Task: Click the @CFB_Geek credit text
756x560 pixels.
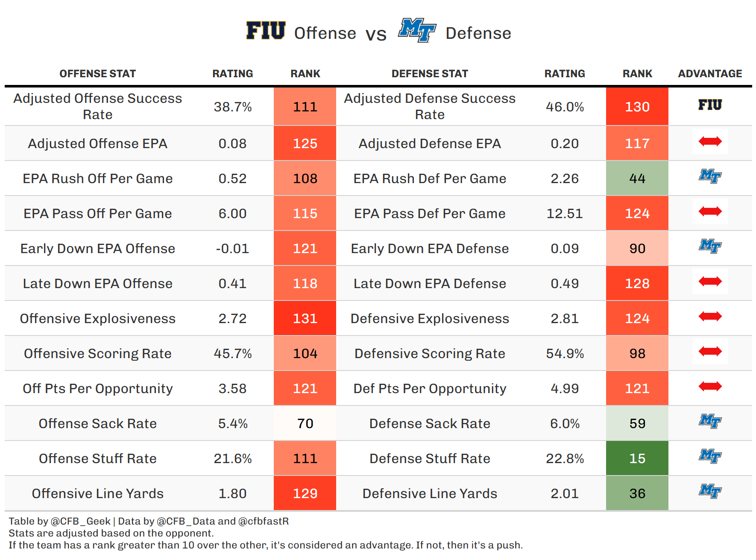Action: (80, 521)
